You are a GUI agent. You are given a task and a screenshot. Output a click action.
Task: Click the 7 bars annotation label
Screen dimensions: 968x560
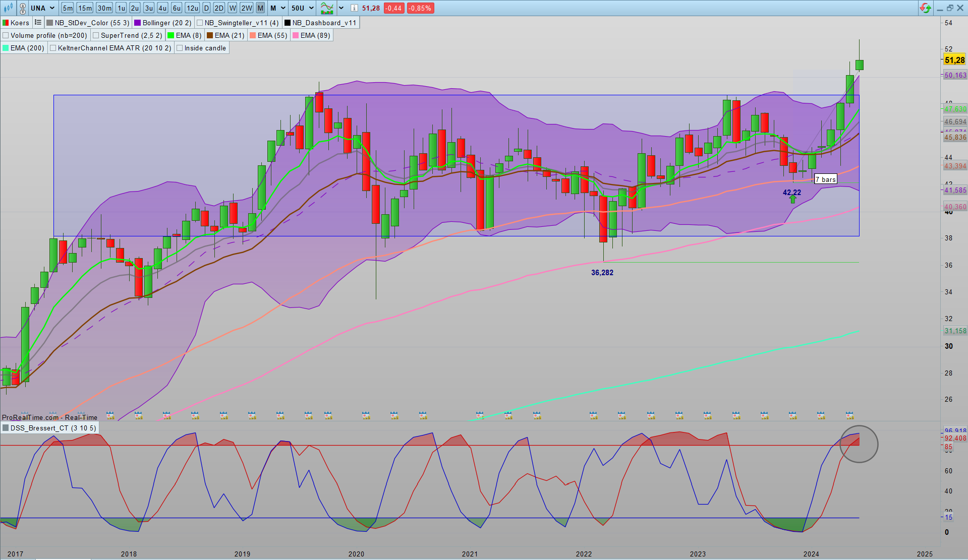pos(825,179)
